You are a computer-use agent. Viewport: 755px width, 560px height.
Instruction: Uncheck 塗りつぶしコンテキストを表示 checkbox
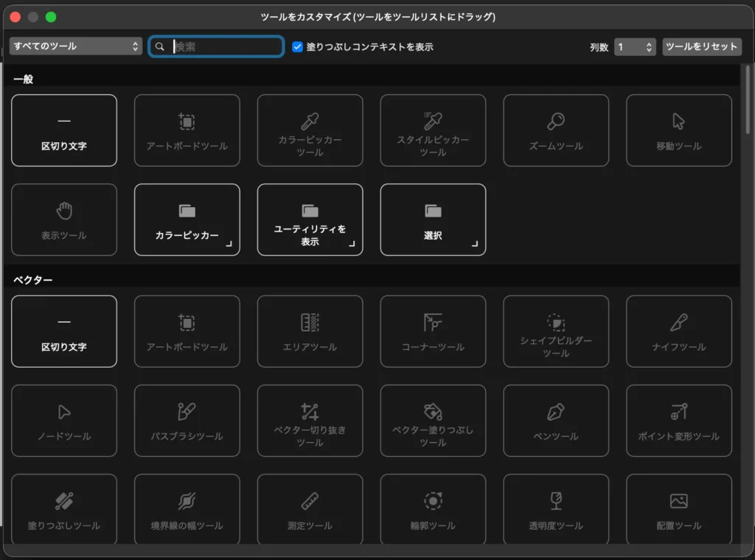coord(298,46)
